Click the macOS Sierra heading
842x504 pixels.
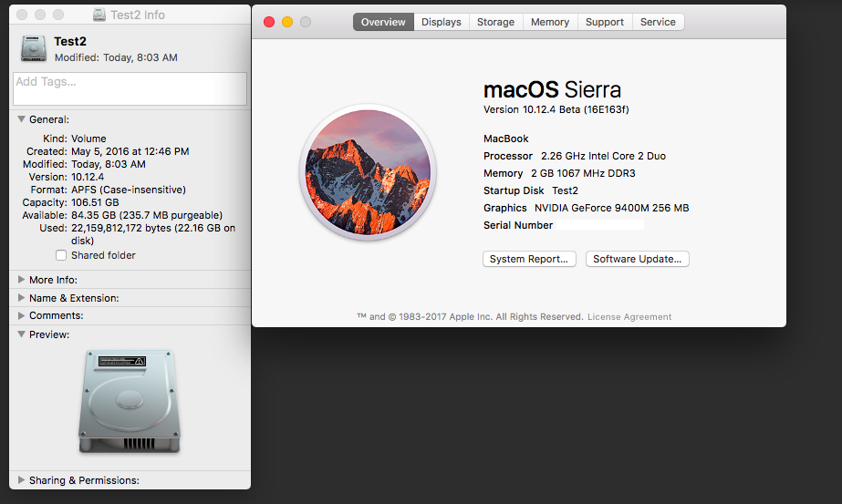(x=552, y=89)
